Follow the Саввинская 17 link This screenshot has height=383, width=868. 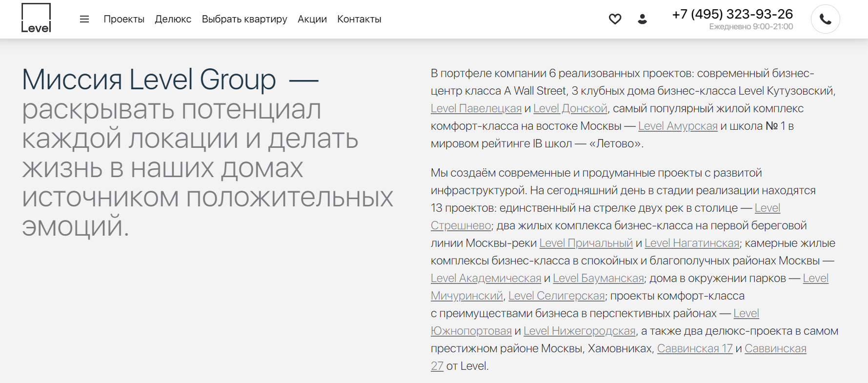[x=695, y=348]
